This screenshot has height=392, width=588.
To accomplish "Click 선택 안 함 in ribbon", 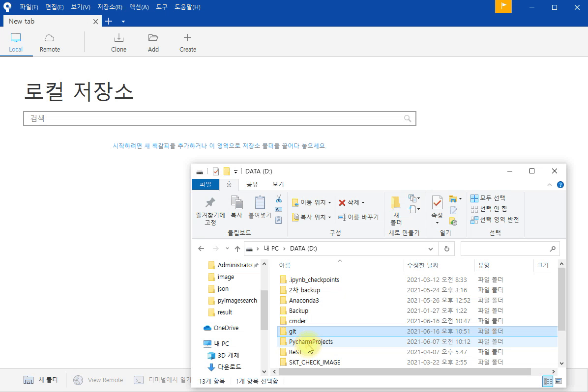I will (x=489, y=209).
